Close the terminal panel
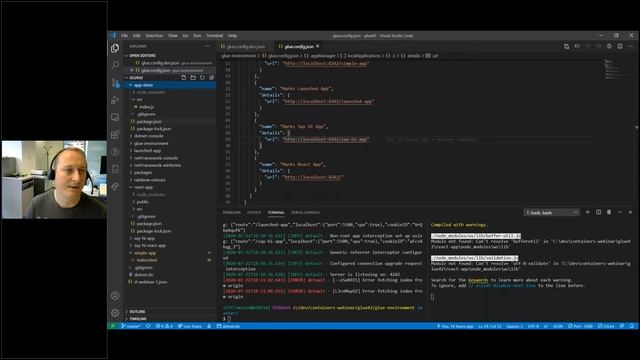 (630, 212)
